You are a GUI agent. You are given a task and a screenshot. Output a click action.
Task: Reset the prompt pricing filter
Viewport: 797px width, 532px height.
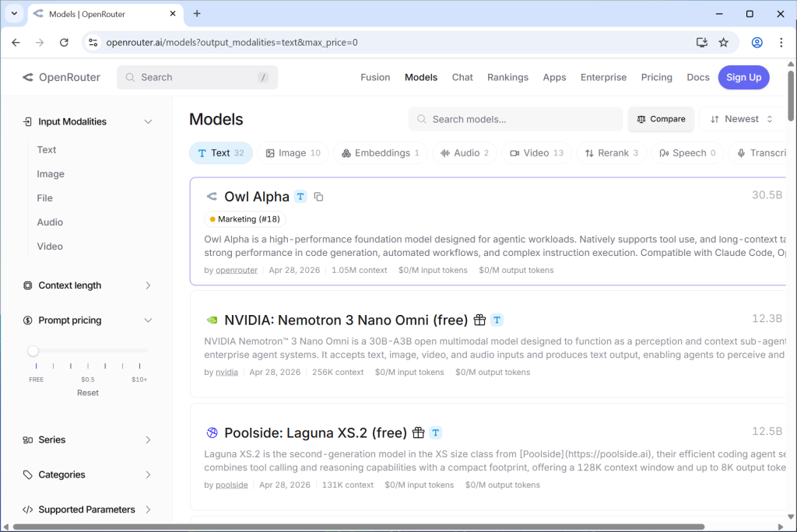tap(88, 393)
